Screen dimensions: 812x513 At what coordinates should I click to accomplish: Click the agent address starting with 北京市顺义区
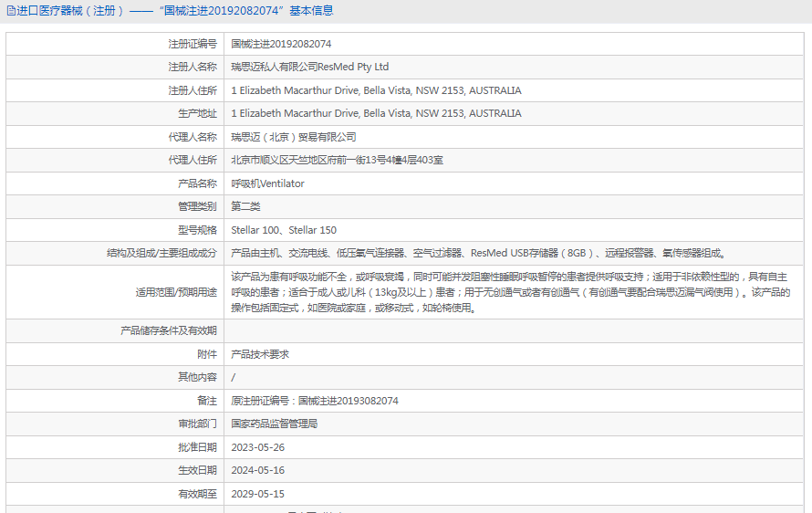pos(337,160)
